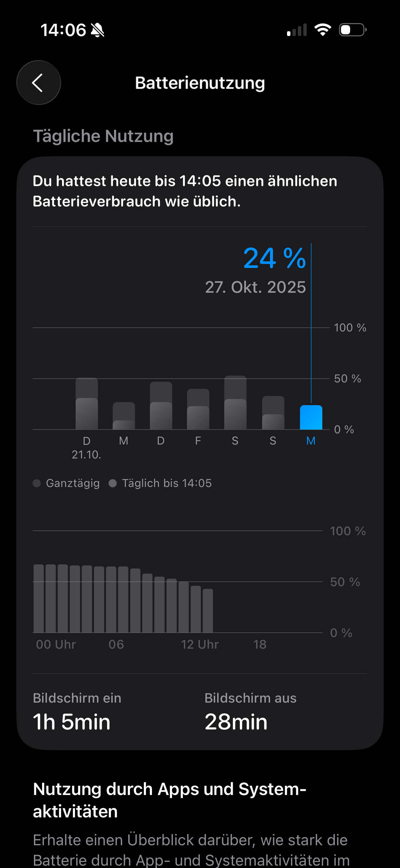Tap the Ganztägig legend dot
The image size is (400, 868).
(37, 483)
